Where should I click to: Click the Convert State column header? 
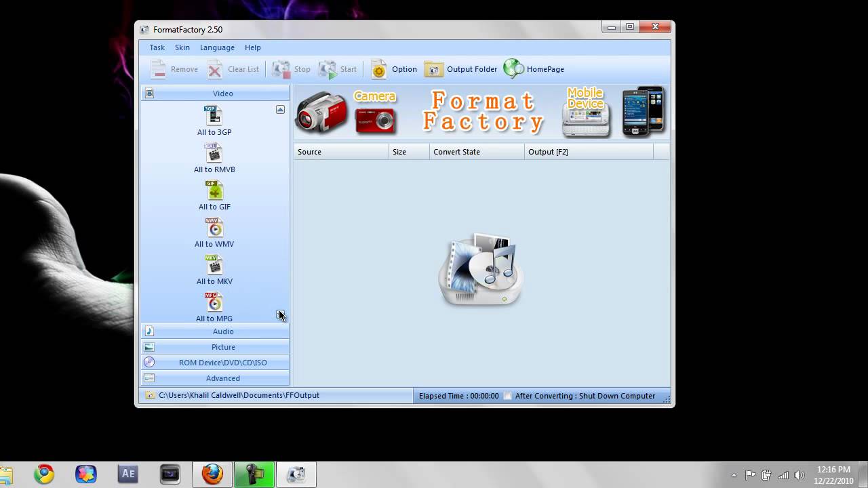coord(477,152)
